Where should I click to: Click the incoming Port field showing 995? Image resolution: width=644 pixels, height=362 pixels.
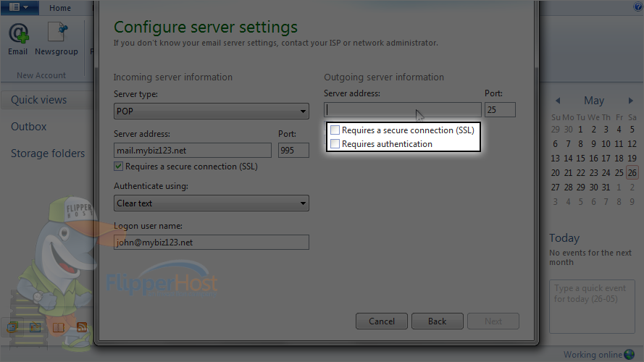click(293, 150)
